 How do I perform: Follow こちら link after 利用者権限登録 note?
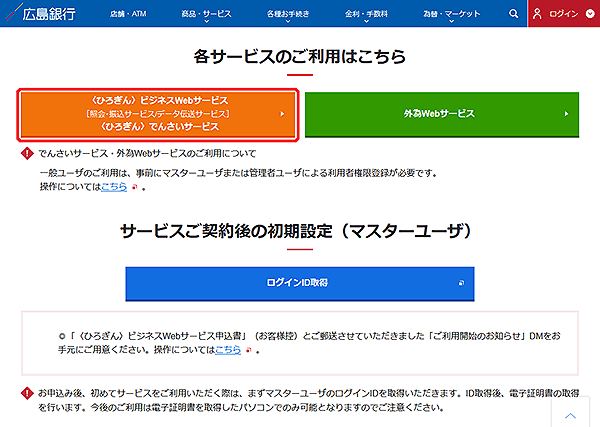(x=114, y=187)
